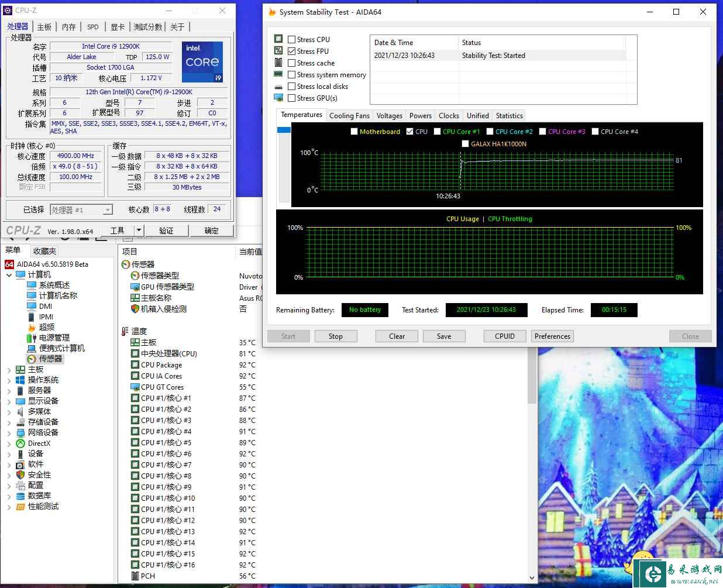This screenshot has height=588, width=723.
Task: Switch to the Cooling Fans tab
Action: point(349,116)
